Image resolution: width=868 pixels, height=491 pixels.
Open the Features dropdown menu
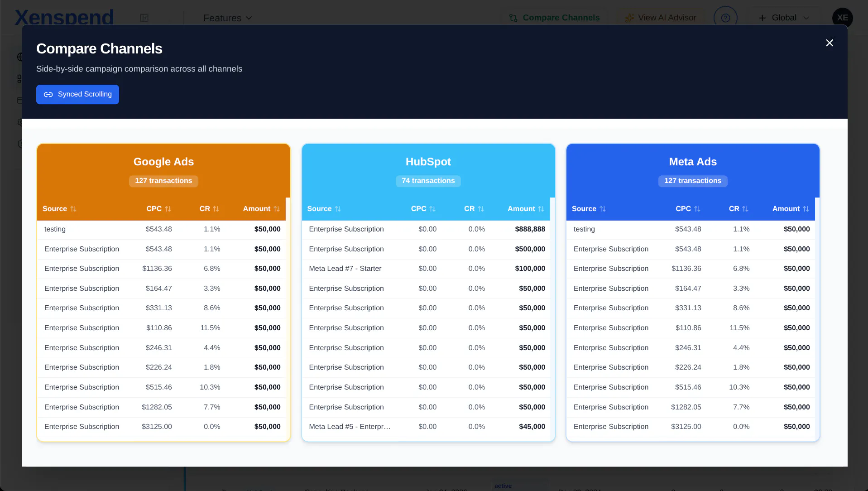[227, 18]
